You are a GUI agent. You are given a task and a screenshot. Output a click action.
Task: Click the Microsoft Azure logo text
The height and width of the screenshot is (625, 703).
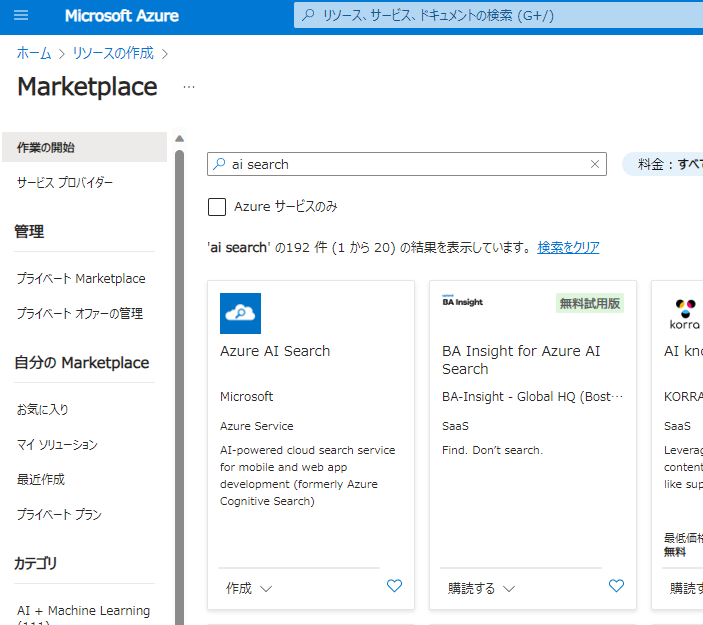[x=122, y=16]
